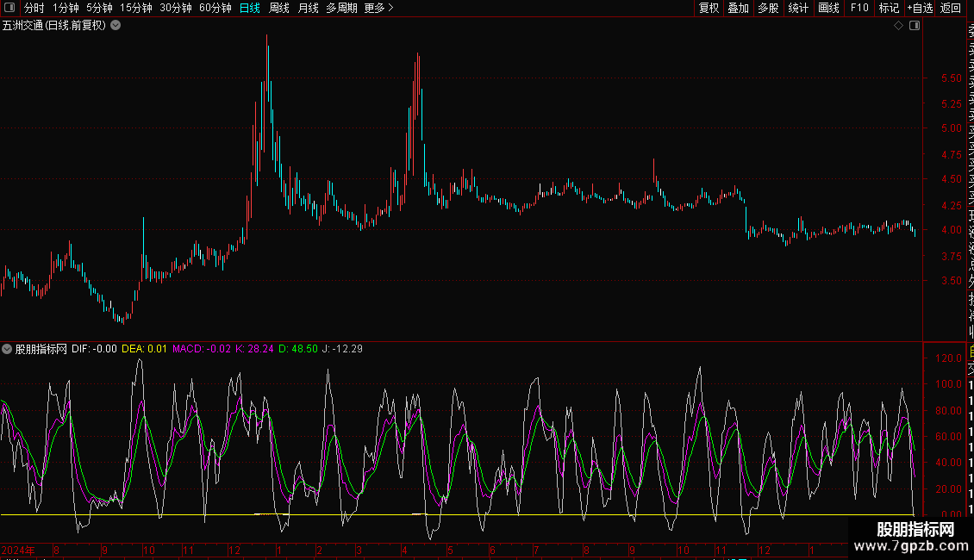This screenshot has width=974, height=560.
Task: Click the 返回 back button
Action: [951, 8]
